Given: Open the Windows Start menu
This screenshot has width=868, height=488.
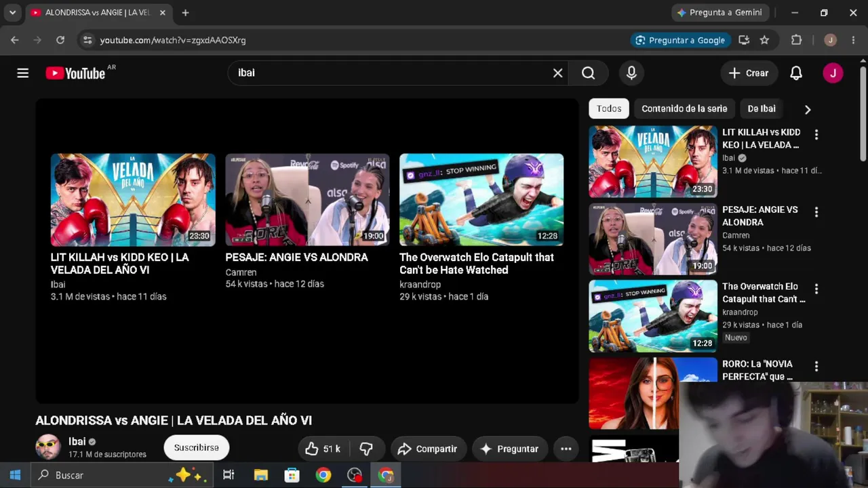Looking at the screenshot, I should click(15, 475).
